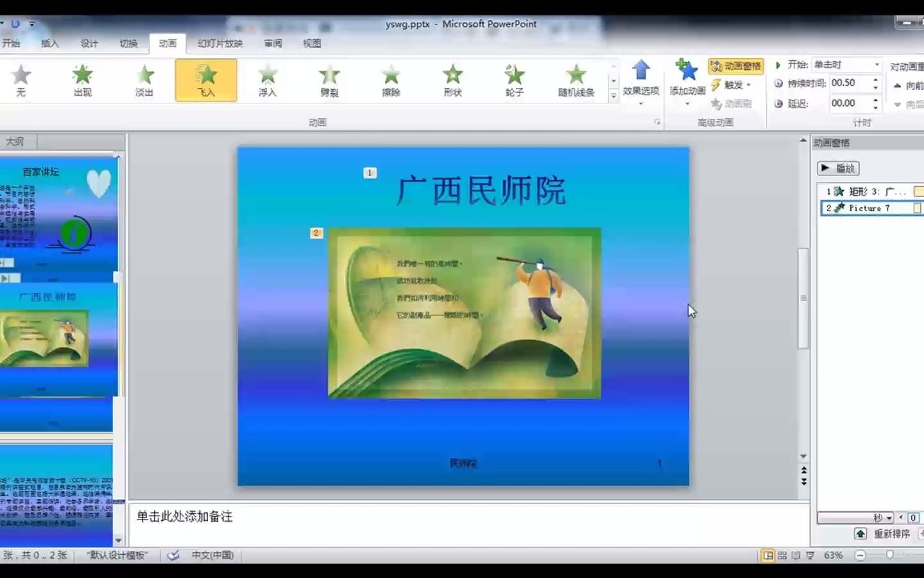Expand the animation gallery More arrow
Image resolution: width=924 pixels, height=578 pixels.
[x=613, y=96]
